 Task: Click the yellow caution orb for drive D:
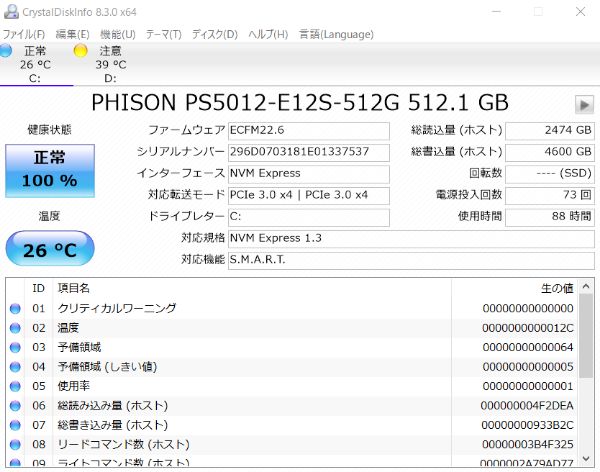(80, 51)
